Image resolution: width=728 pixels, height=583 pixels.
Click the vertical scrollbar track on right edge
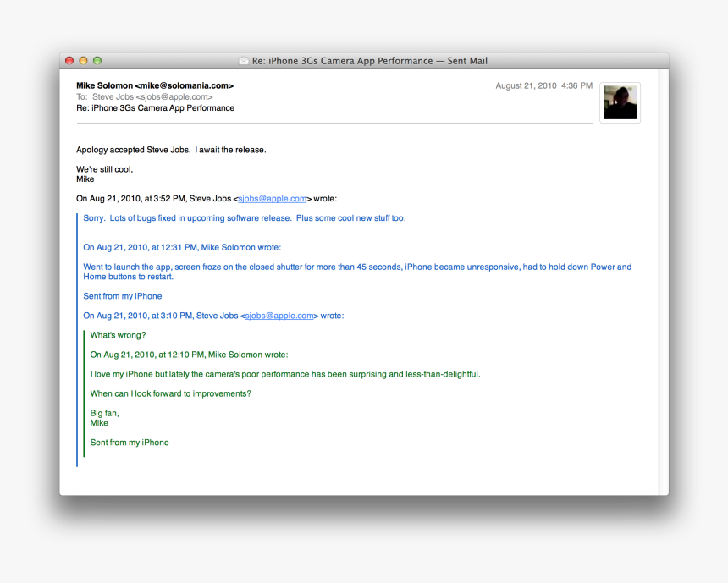click(x=663, y=279)
